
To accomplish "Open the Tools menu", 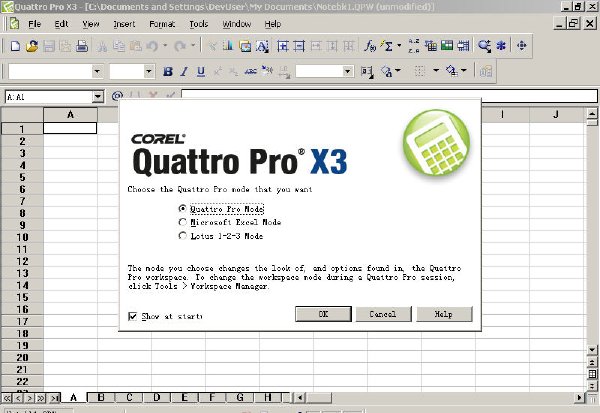I will 199,24.
